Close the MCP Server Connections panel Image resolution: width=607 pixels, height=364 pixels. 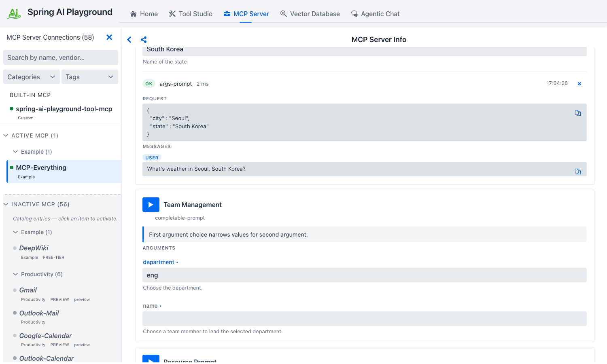tap(109, 37)
